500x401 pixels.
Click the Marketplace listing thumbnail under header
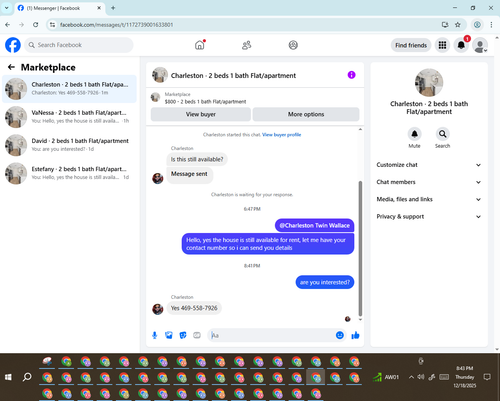coord(155,98)
